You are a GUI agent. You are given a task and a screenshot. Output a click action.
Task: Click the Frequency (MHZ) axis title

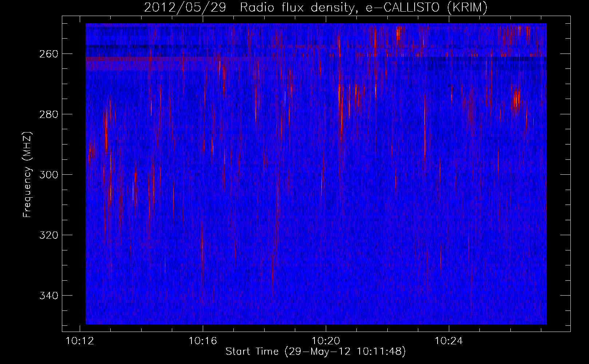tap(27, 174)
